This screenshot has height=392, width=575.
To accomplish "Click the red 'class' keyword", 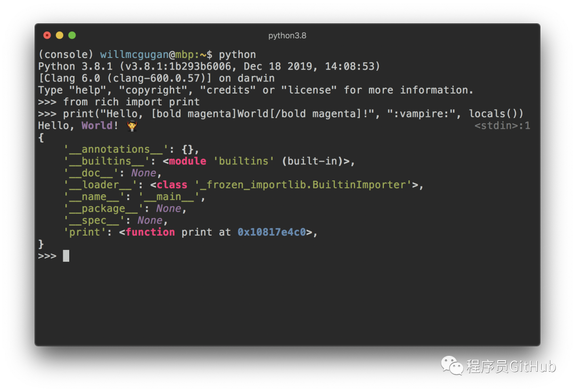I will (x=172, y=185).
